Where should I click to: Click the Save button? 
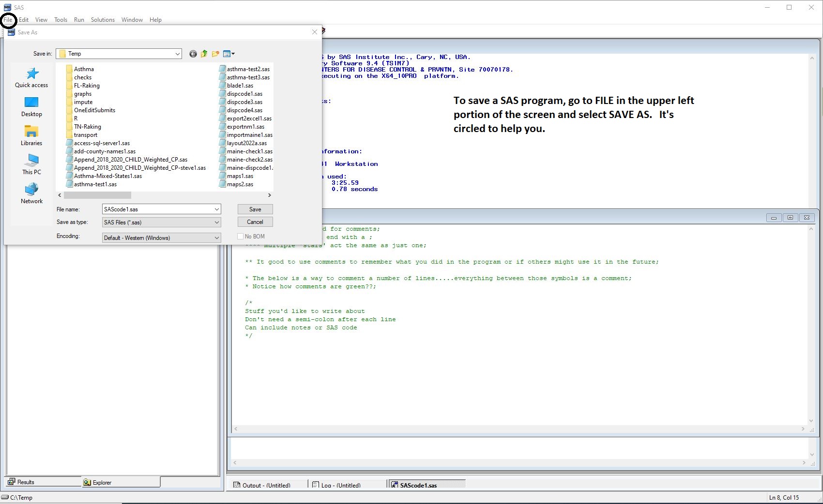pos(255,209)
